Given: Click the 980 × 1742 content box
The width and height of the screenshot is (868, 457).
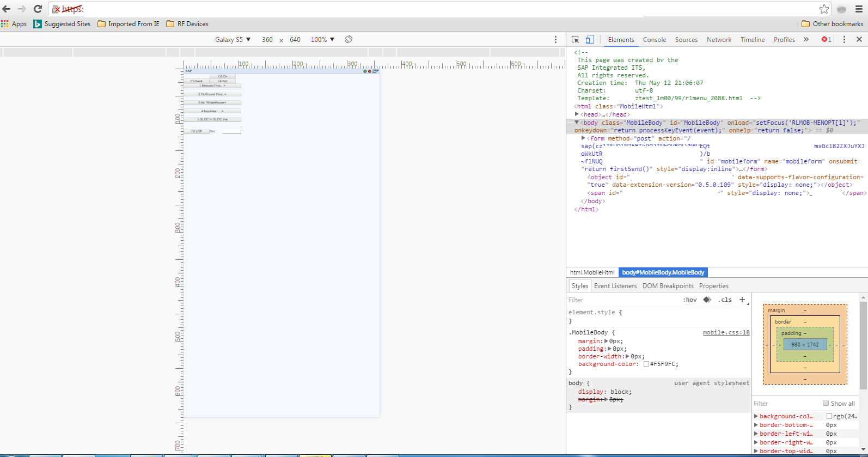Looking at the screenshot, I should tap(805, 344).
